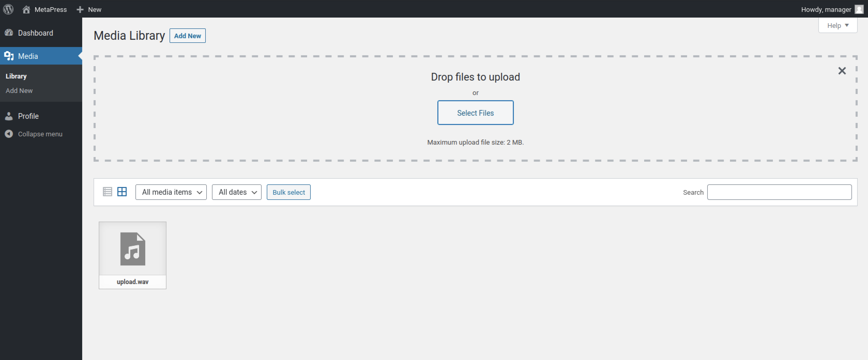Image resolution: width=868 pixels, height=360 pixels.
Task: Open the Library submenu item
Action: click(x=16, y=76)
